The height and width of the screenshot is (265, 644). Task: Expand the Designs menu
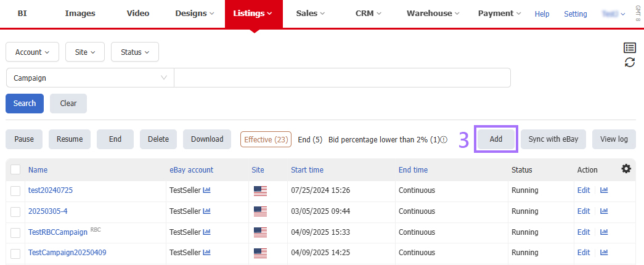[x=195, y=14]
